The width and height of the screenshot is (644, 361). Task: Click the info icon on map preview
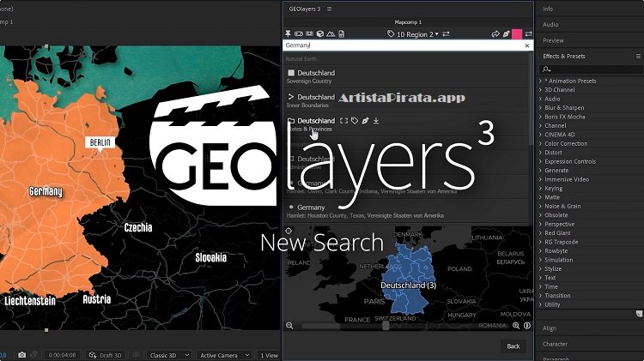(527, 326)
